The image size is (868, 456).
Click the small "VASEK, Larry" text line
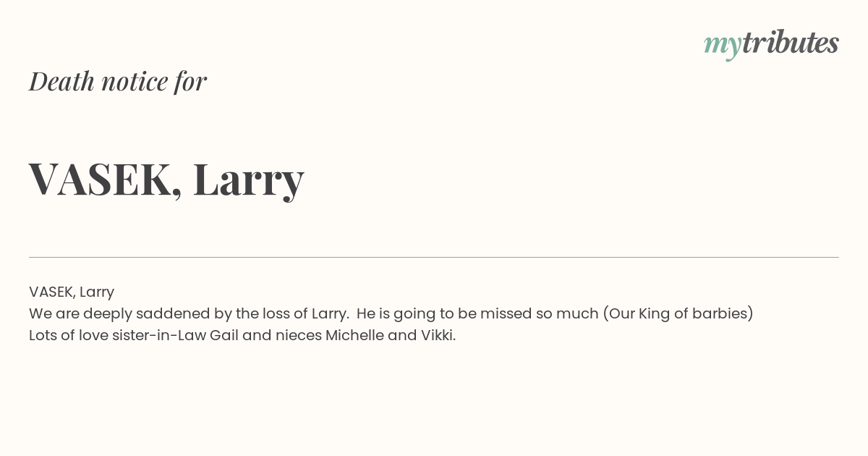click(72, 292)
